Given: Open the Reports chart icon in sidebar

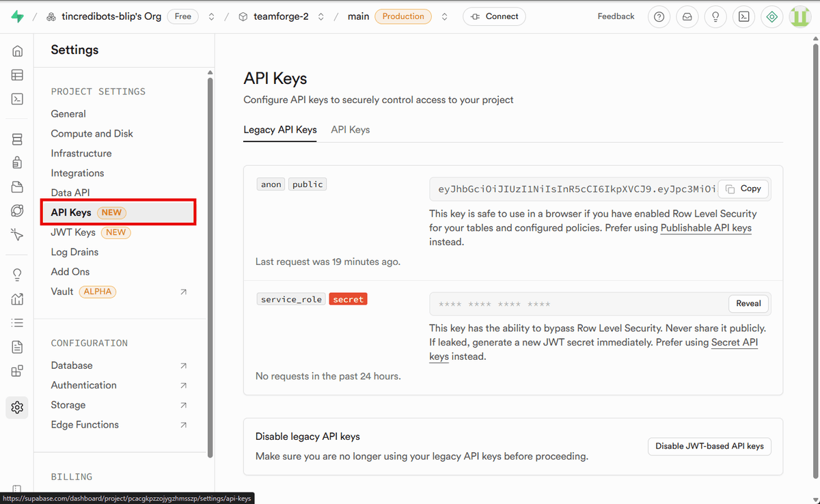Looking at the screenshot, I should click(17, 298).
